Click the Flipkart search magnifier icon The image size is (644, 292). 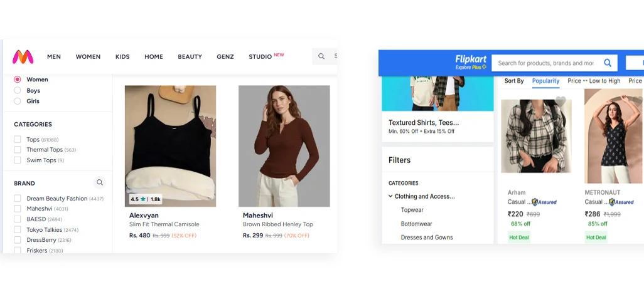608,63
